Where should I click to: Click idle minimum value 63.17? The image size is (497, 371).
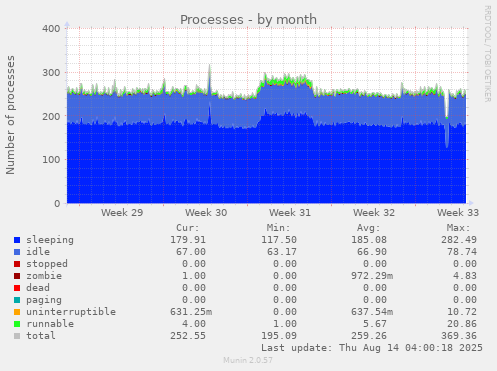[x=282, y=252]
